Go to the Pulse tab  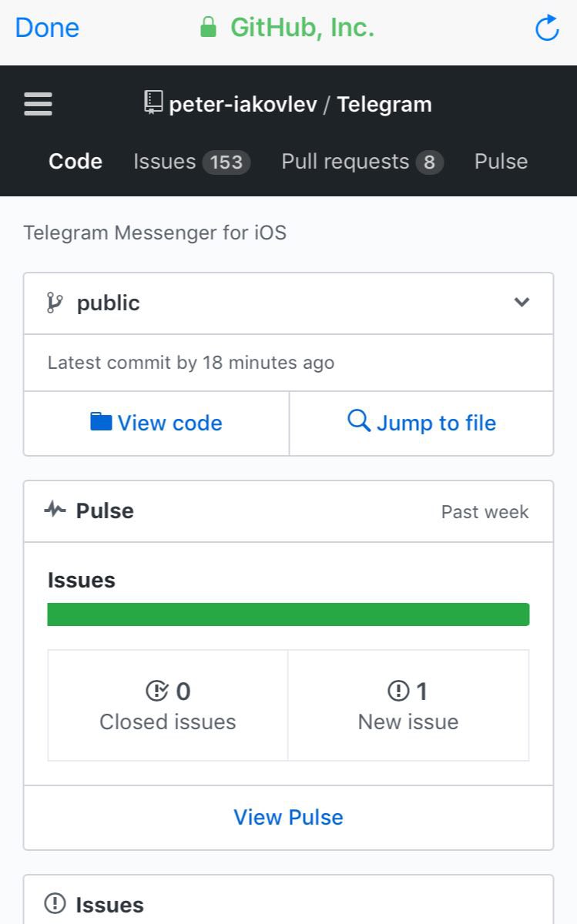(501, 162)
